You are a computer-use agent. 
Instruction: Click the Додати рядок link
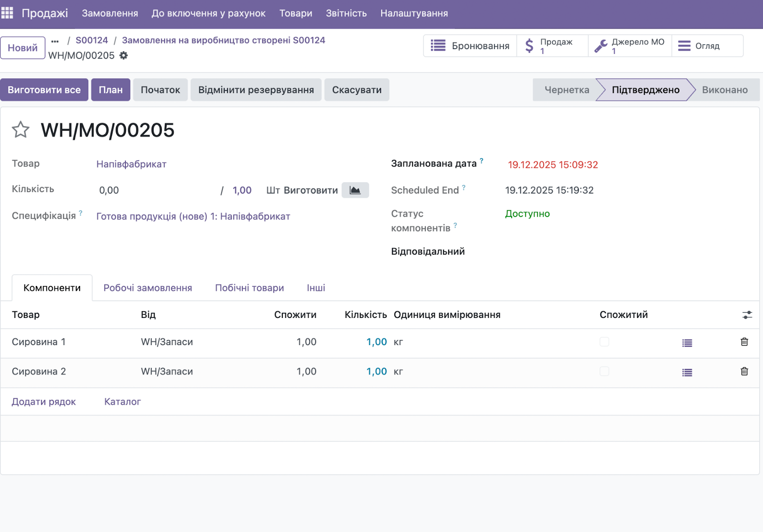pos(43,402)
